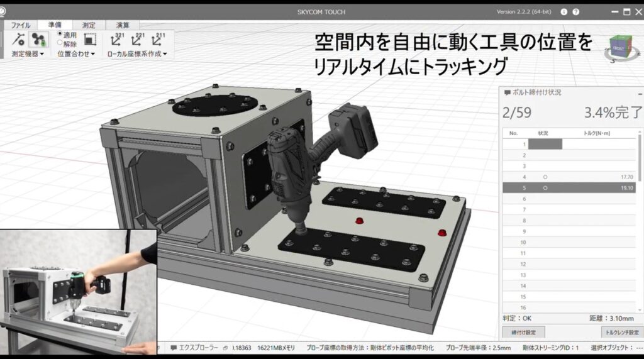Select bolt row number 3
This screenshot has width=644, height=359.
pyautogui.click(x=569, y=166)
